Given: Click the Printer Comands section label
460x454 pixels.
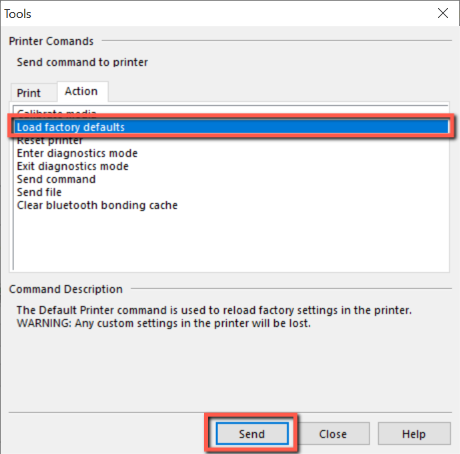Looking at the screenshot, I should (x=51, y=41).
